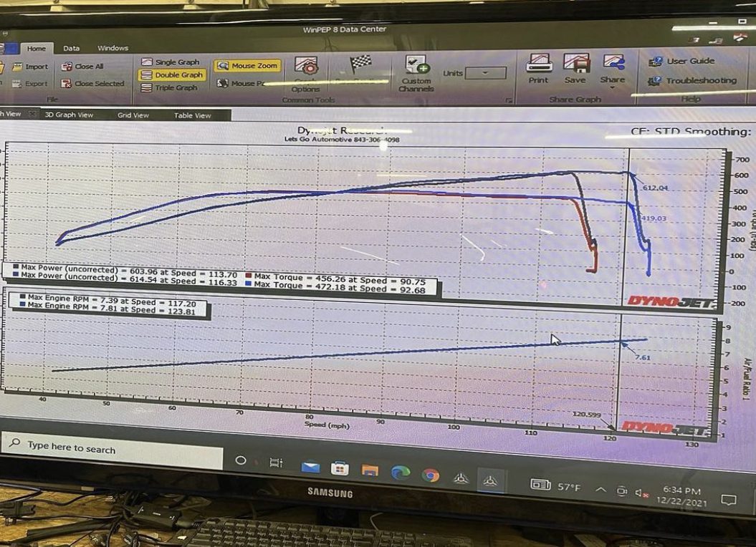
Task: Click the Cortana circle icon
Action: pyautogui.click(x=241, y=460)
